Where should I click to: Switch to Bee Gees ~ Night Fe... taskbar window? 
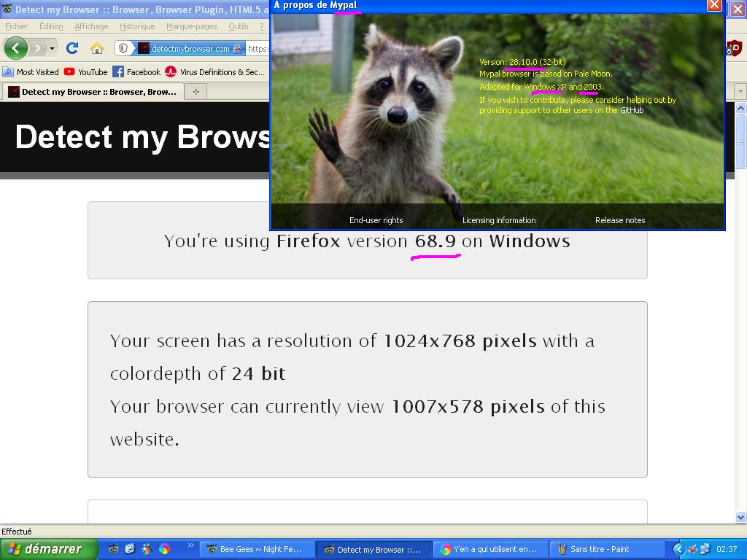(x=257, y=550)
